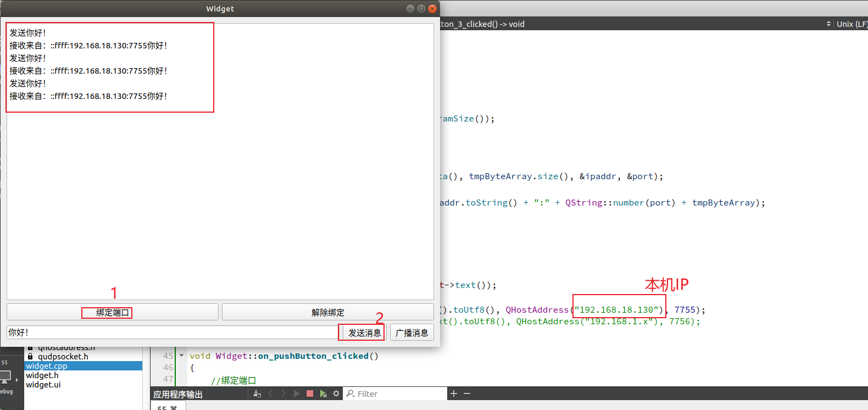Open widget.h in the file list
This screenshot has width=868, height=410.
[x=84, y=375]
